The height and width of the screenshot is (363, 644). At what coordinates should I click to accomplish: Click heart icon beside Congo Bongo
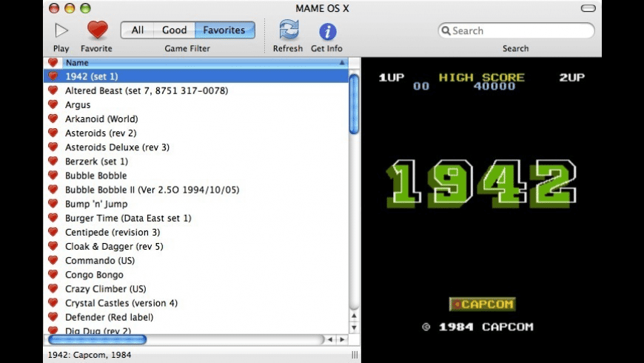(x=53, y=274)
